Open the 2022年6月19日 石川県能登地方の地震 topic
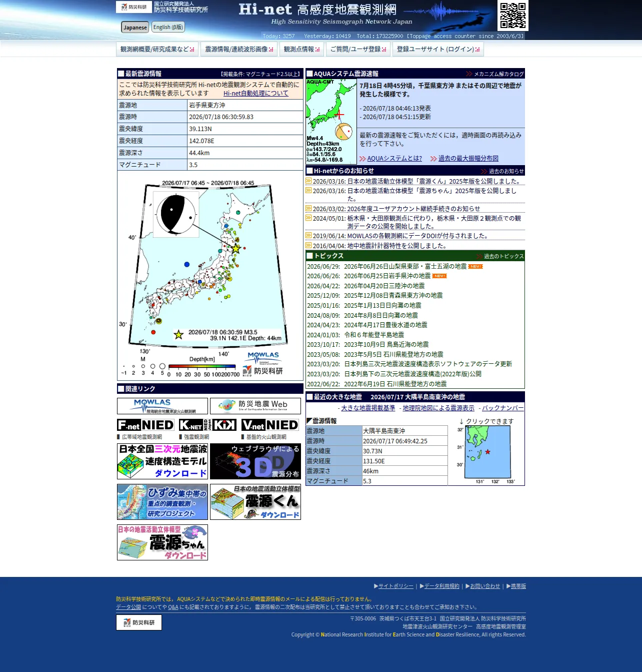This screenshot has width=642, height=672. (395, 384)
